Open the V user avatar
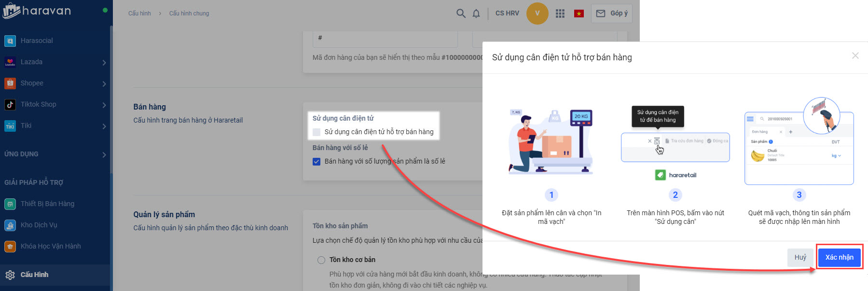The width and height of the screenshot is (868, 291). coord(537,14)
